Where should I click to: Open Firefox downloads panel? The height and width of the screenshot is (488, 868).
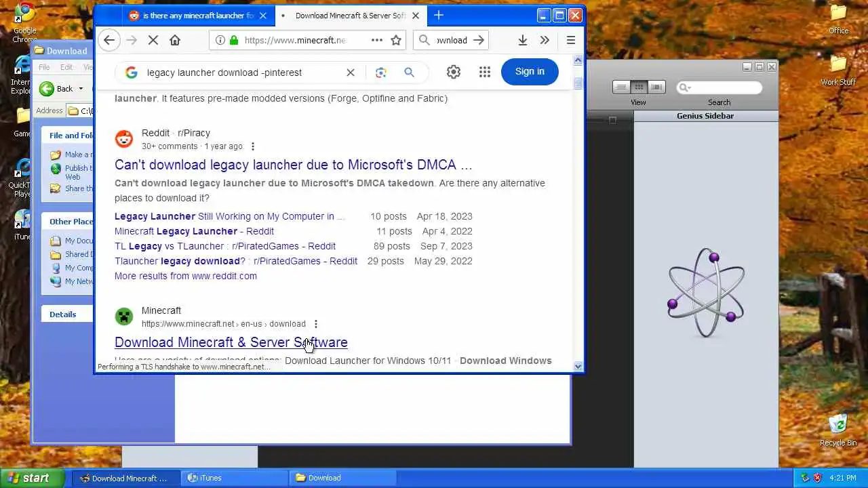523,40
